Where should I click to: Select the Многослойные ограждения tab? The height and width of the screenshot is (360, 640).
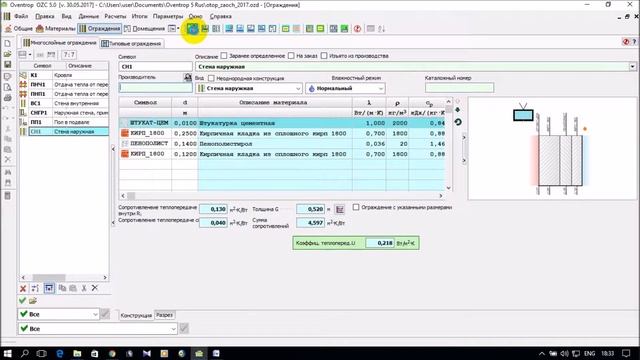click(x=60, y=42)
